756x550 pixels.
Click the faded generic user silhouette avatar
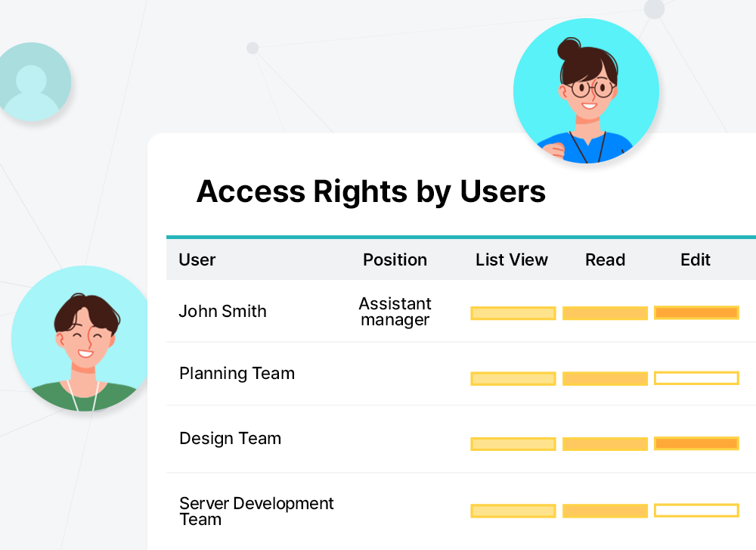(x=32, y=82)
